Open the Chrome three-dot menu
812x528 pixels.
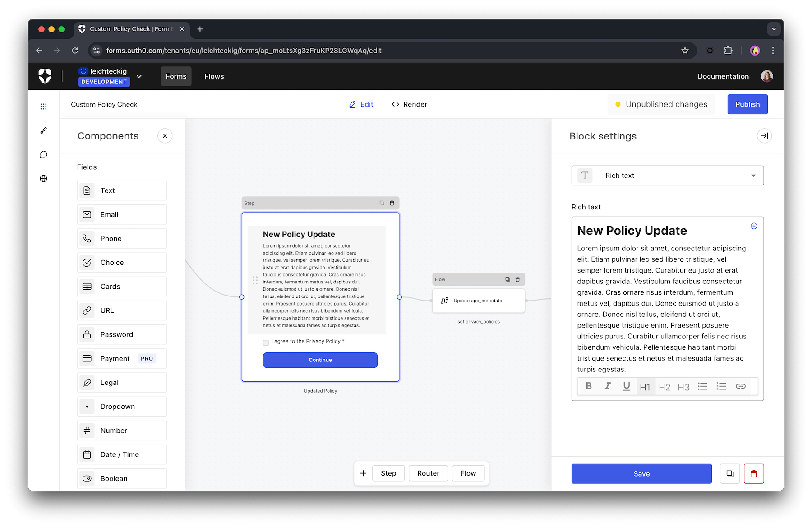773,51
